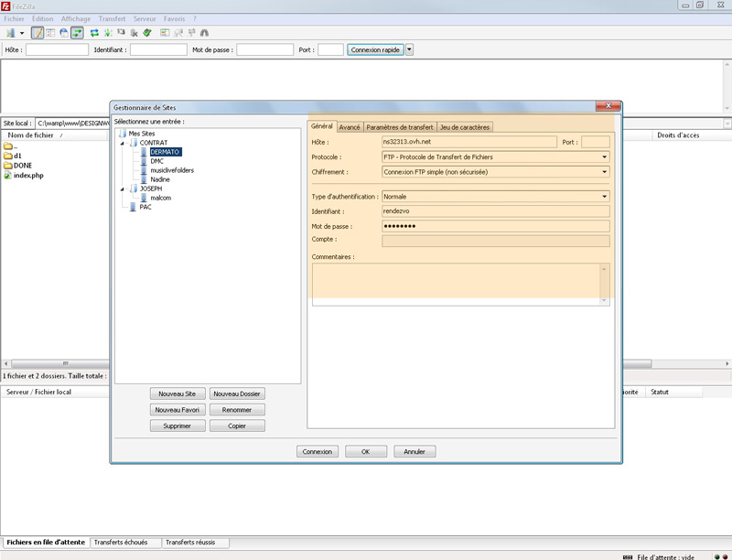The width and height of the screenshot is (732, 560).
Task: Open the Protocole dropdown
Action: pyautogui.click(x=604, y=157)
